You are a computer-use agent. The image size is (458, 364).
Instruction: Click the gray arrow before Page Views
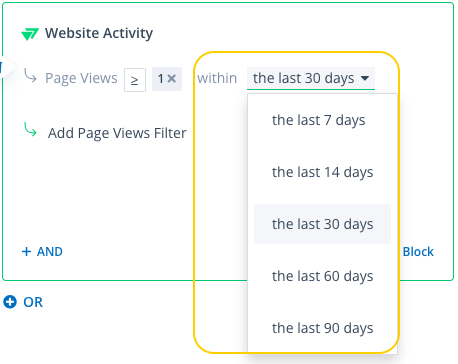click(30, 75)
